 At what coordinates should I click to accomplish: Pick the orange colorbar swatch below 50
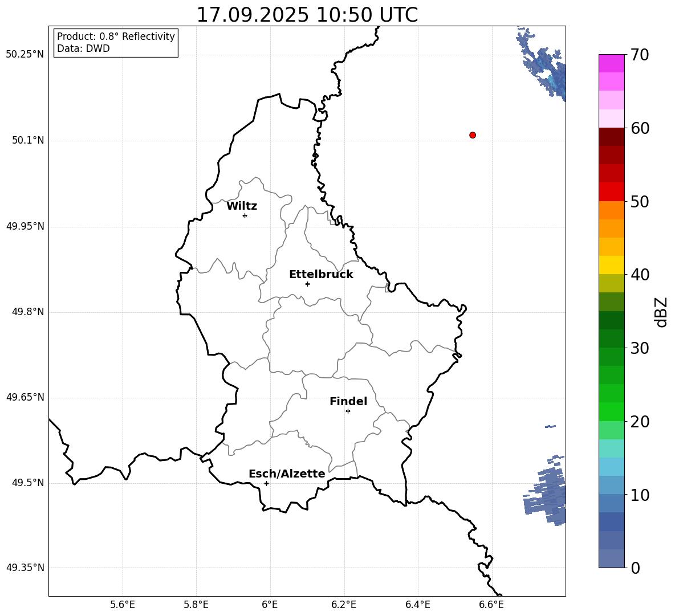coord(612,210)
